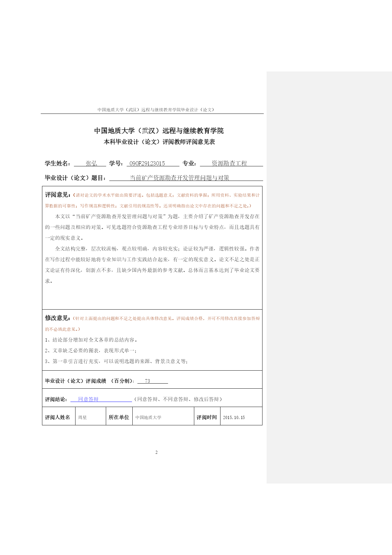This screenshot has width=392, height=555.
Task: Click item '2、文章缺乏必要的图表，表现形式单一；'
Action: [x=90, y=351]
